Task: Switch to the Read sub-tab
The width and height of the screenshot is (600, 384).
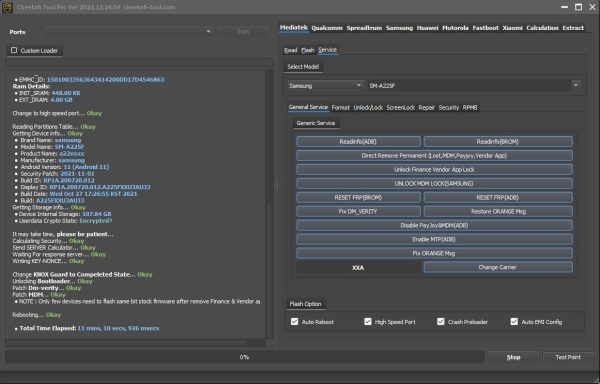Action: (290, 50)
